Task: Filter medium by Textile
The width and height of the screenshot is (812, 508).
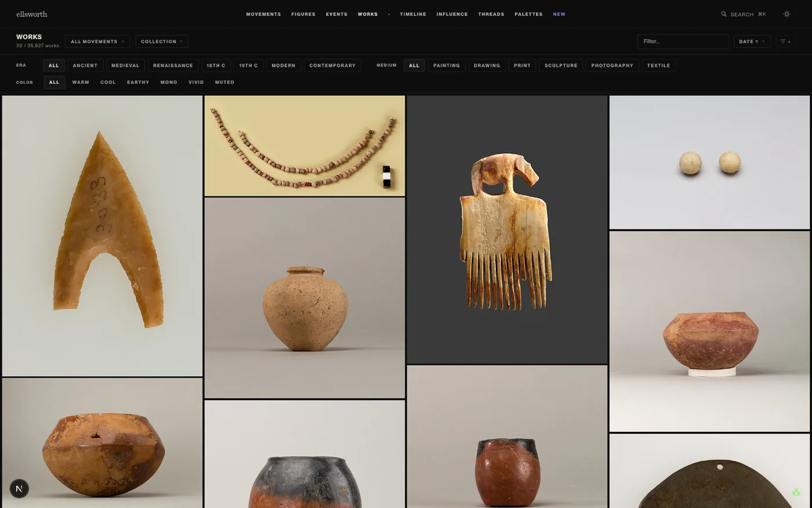Action: tap(658, 66)
